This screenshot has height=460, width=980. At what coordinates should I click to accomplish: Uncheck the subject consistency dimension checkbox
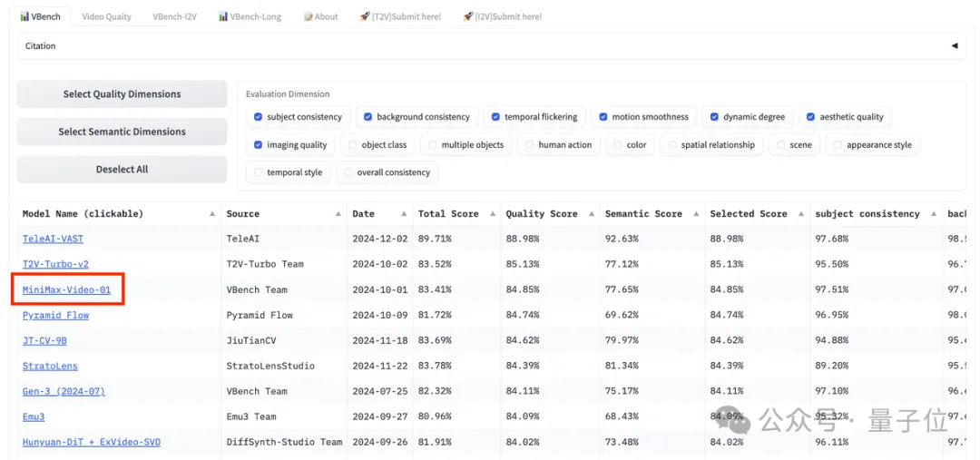(259, 117)
